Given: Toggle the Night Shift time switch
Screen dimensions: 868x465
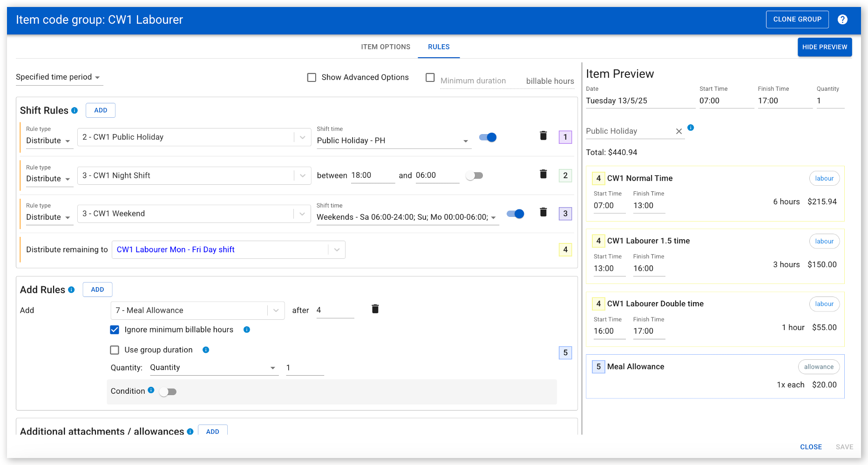Looking at the screenshot, I should [x=475, y=175].
